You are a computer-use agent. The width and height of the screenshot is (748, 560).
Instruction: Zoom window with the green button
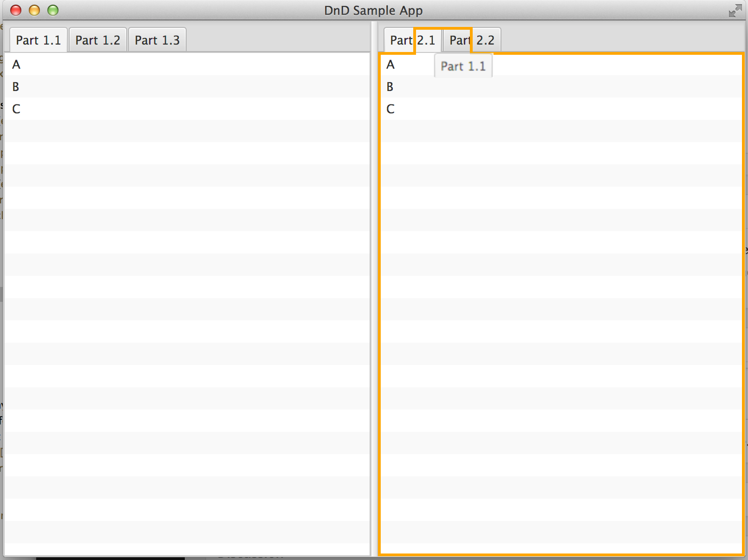(x=53, y=10)
